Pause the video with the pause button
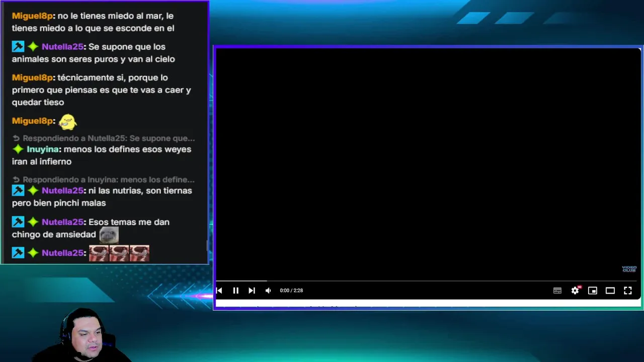The height and width of the screenshot is (362, 644). 235,291
